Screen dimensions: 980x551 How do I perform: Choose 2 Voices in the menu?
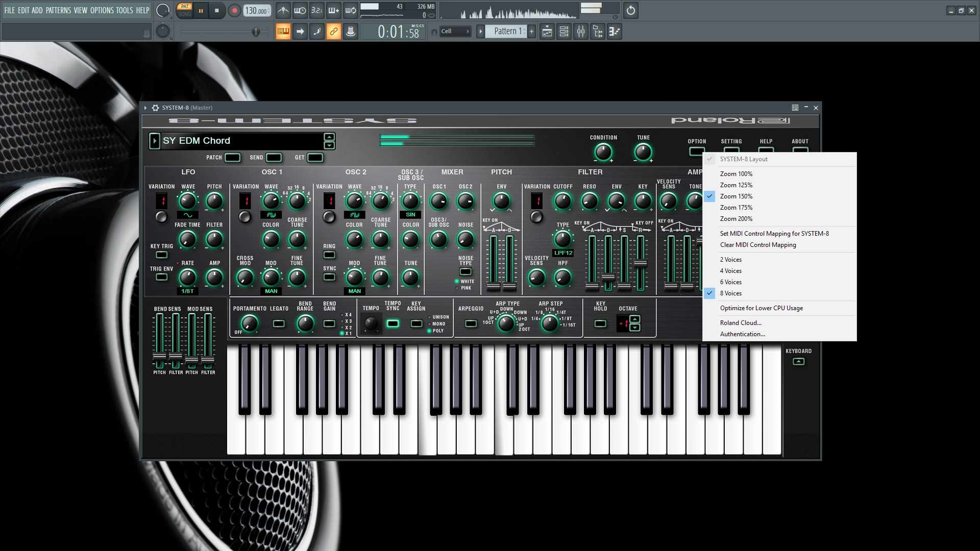pos(779,260)
